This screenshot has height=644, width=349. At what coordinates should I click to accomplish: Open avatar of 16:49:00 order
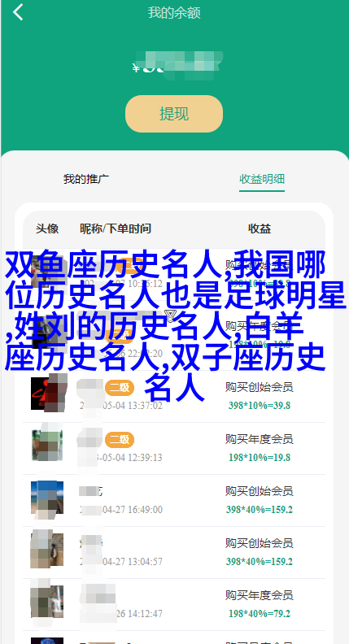click(x=47, y=498)
